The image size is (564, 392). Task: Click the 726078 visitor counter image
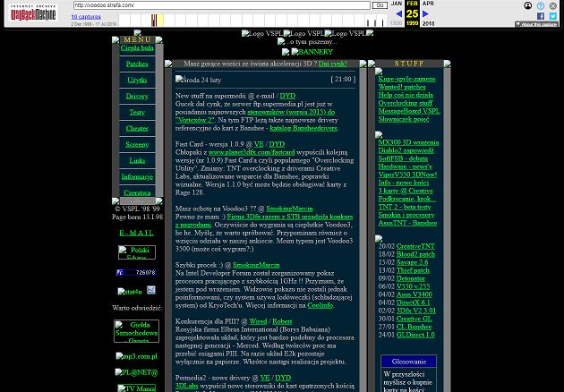[136, 273]
